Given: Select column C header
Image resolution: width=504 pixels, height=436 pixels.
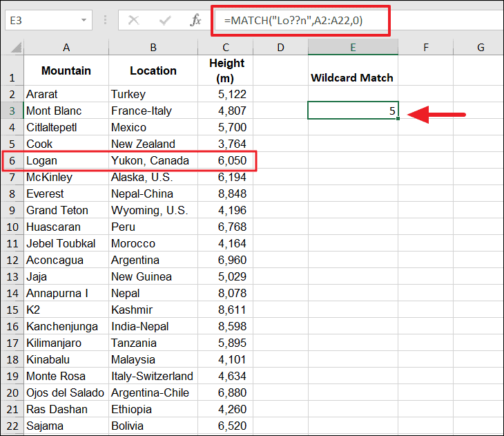Looking at the screenshot, I should (226, 48).
